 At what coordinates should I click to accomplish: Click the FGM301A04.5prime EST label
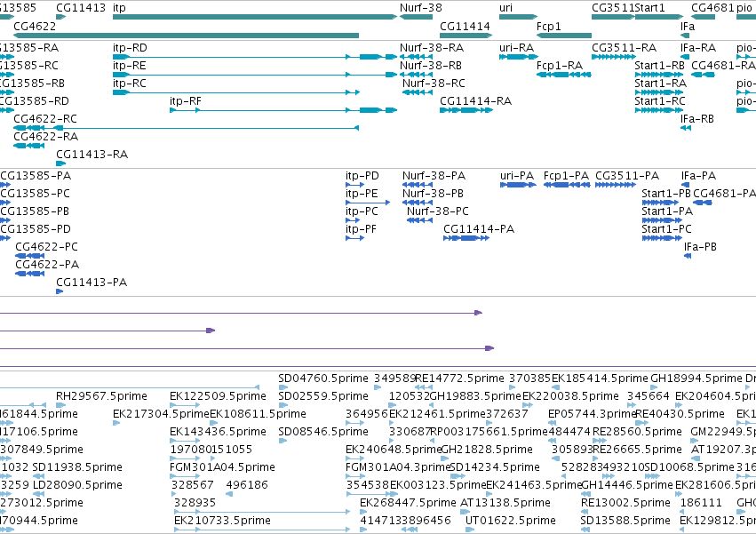click(x=222, y=467)
